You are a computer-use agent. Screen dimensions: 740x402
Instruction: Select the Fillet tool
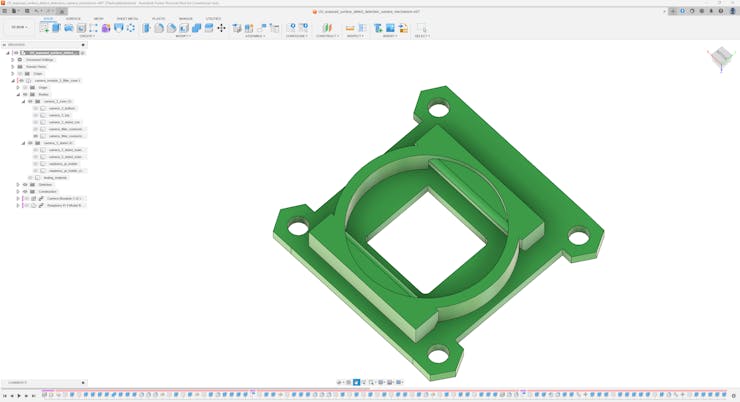159,28
